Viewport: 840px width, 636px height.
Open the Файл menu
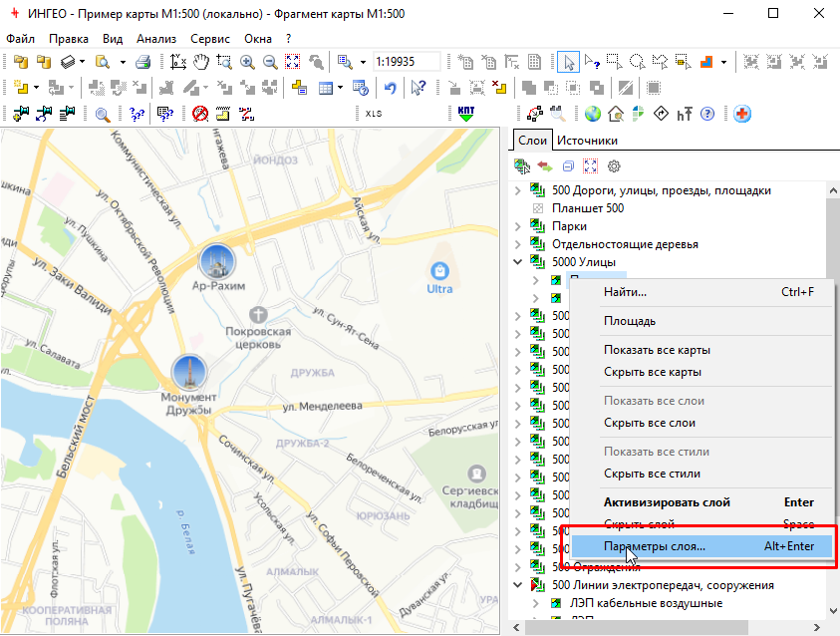(x=20, y=39)
